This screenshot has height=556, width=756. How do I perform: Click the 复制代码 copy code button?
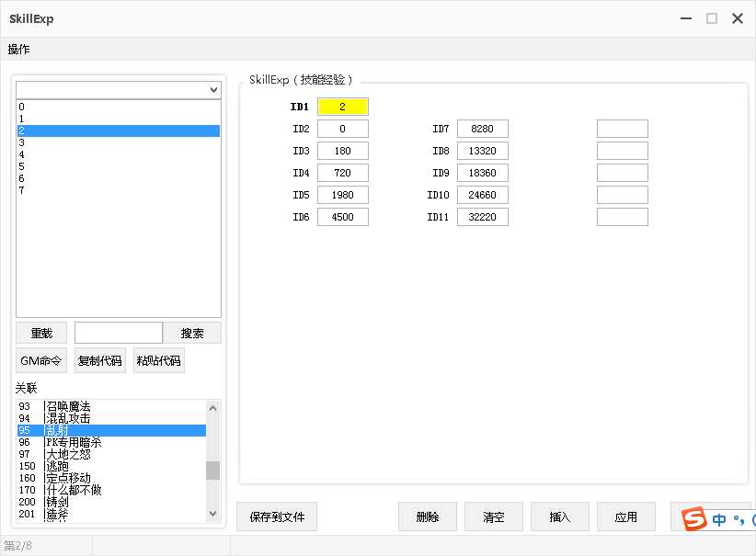click(x=100, y=360)
